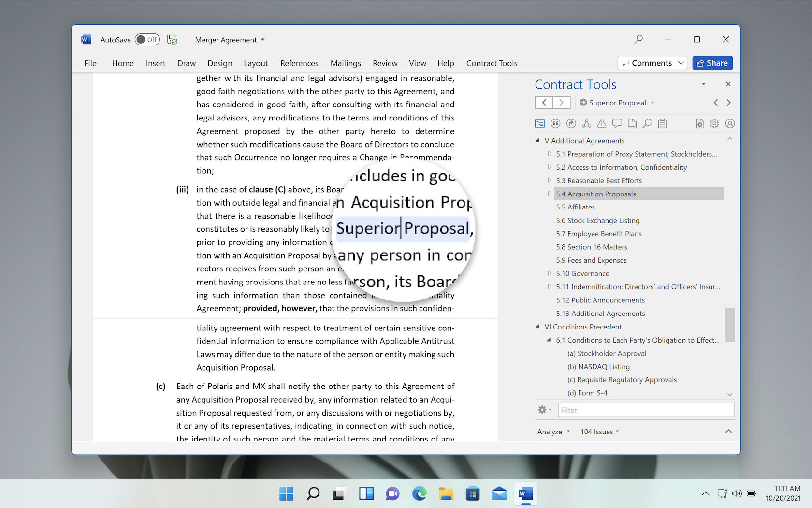Click the documents pages icon in Contract Tools
The height and width of the screenshot is (508, 812).
(x=632, y=123)
